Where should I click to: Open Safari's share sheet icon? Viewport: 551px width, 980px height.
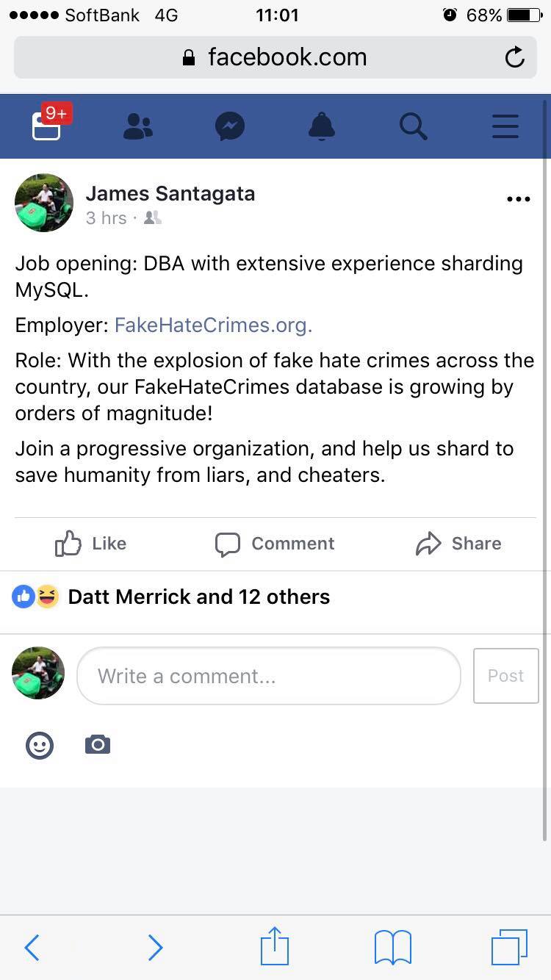(x=275, y=946)
